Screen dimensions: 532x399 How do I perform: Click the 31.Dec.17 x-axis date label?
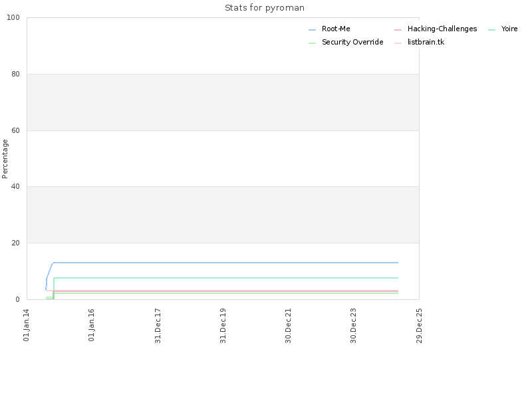pos(158,326)
